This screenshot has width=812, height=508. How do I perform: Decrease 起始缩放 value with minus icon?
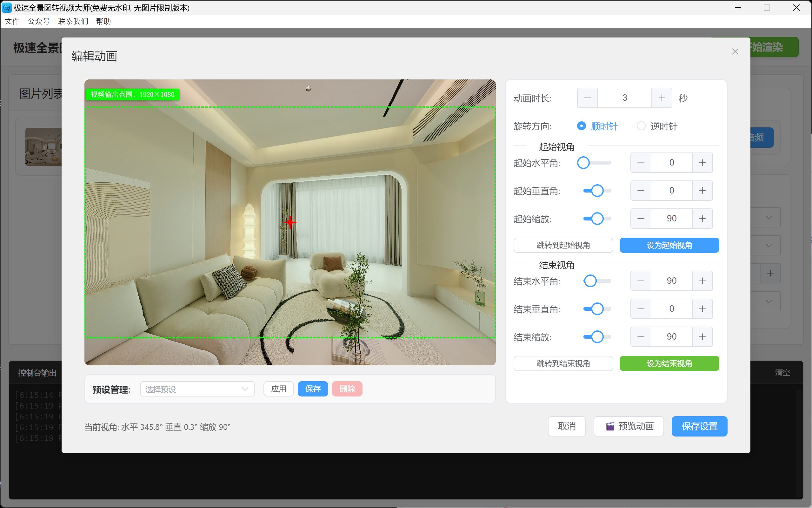pos(641,219)
